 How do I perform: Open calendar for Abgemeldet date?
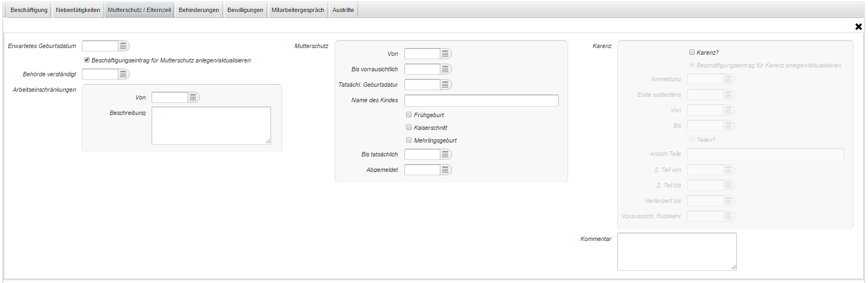coord(445,170)
